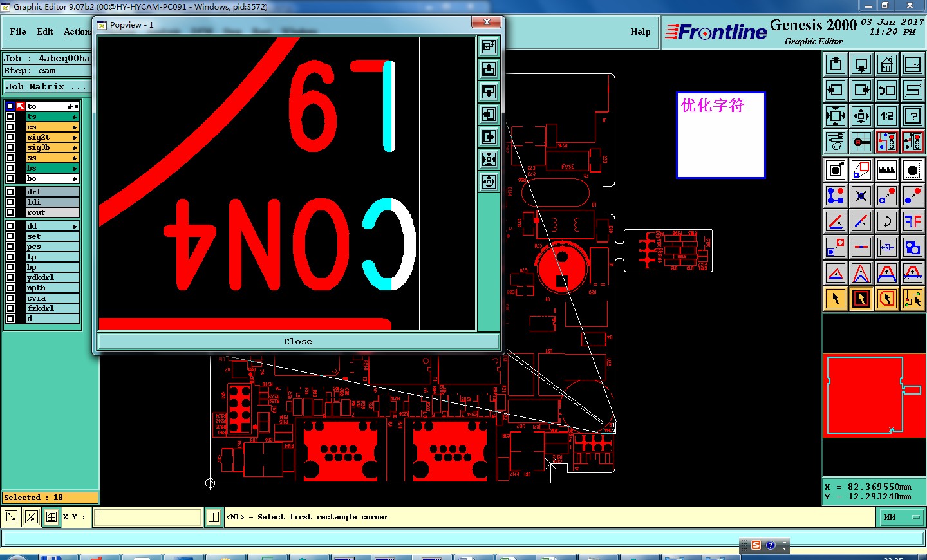Click the rotate arc arrow icon
Screen dimensions: 927x560
coord(887,221)
